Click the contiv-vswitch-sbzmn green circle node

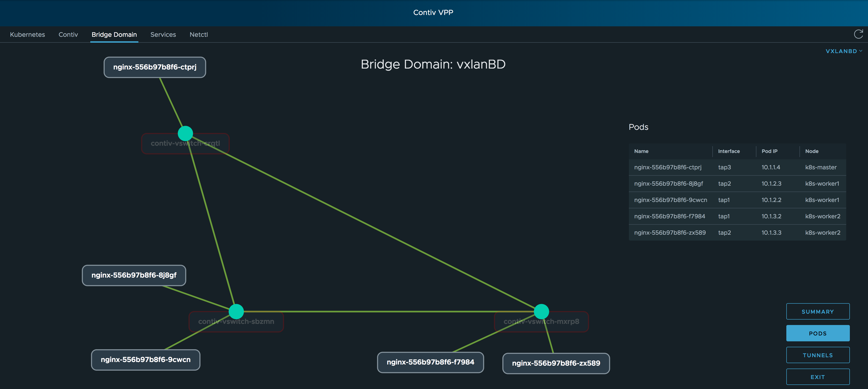click(236, 311)
